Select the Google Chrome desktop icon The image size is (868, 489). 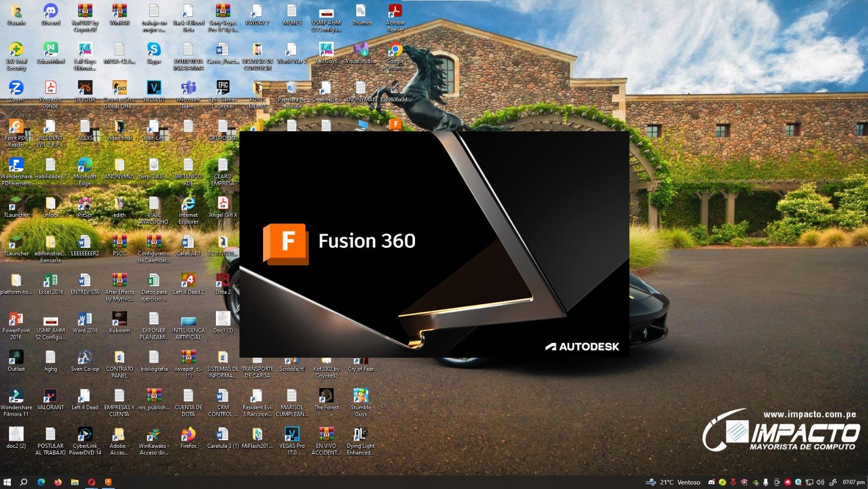coord(395,56)
